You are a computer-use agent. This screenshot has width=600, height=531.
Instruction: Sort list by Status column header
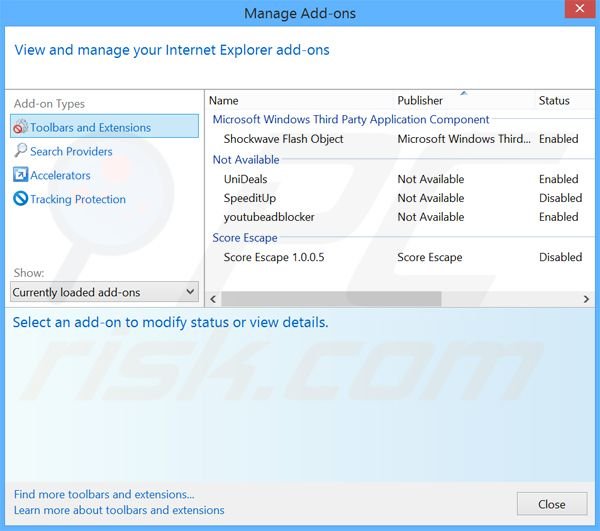[x=554, y=101]
